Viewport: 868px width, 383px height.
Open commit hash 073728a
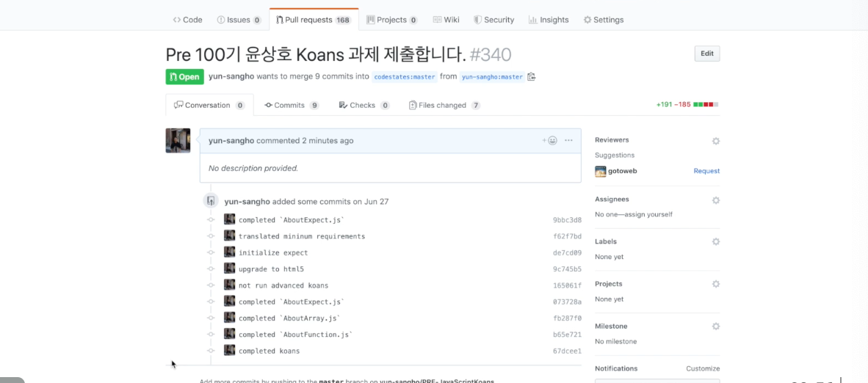tap(568, 302)
